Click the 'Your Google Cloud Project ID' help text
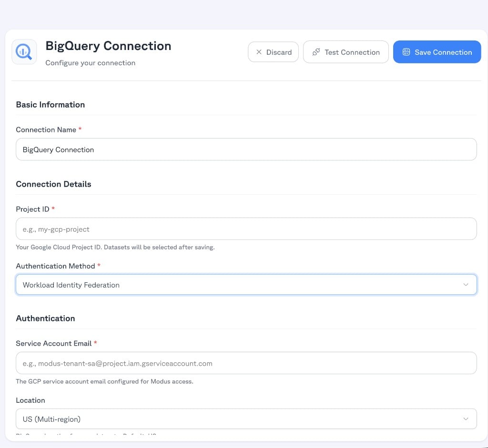Image resolution: width=488 pixels, height=448 pixels. [x=115, y=247]
